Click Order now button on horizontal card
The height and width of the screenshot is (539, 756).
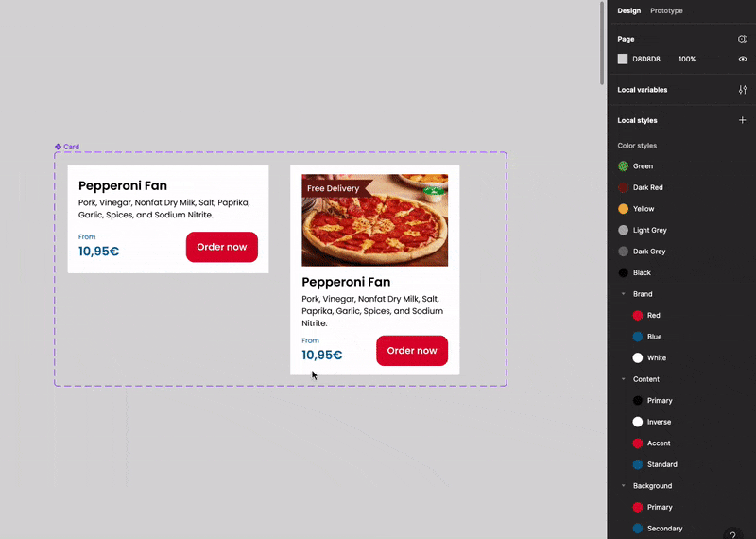222,247
